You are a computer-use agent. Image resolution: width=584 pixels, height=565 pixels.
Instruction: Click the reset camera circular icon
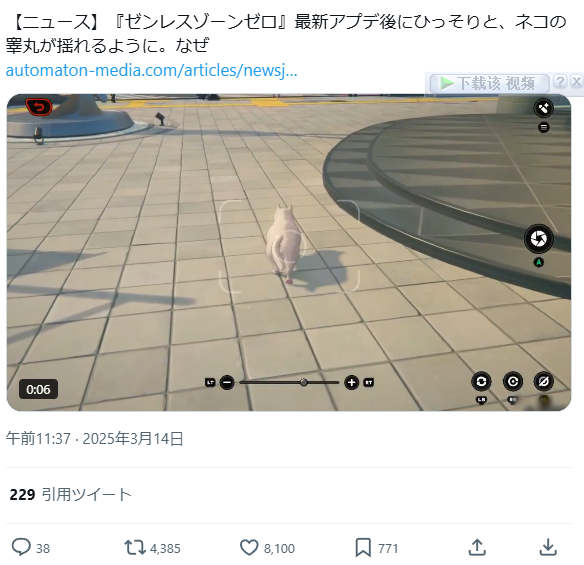(513, 381)
